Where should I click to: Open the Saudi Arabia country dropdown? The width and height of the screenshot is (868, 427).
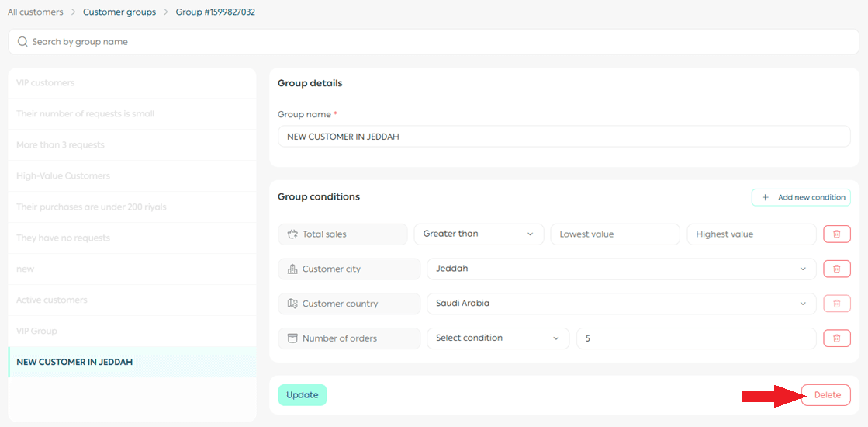click(x=621, y=304)
